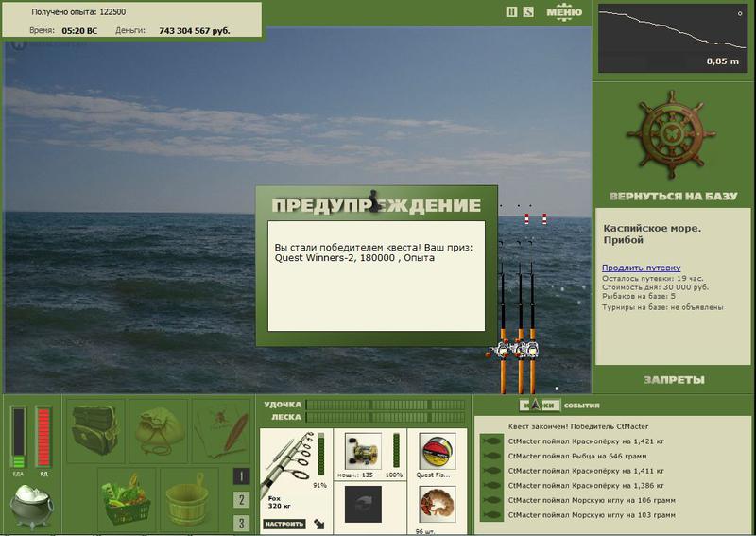The image size is (756, 536).
Task: Click fish icon beside Красноперку 1,411 кг
Action: [x=491, y=471]
